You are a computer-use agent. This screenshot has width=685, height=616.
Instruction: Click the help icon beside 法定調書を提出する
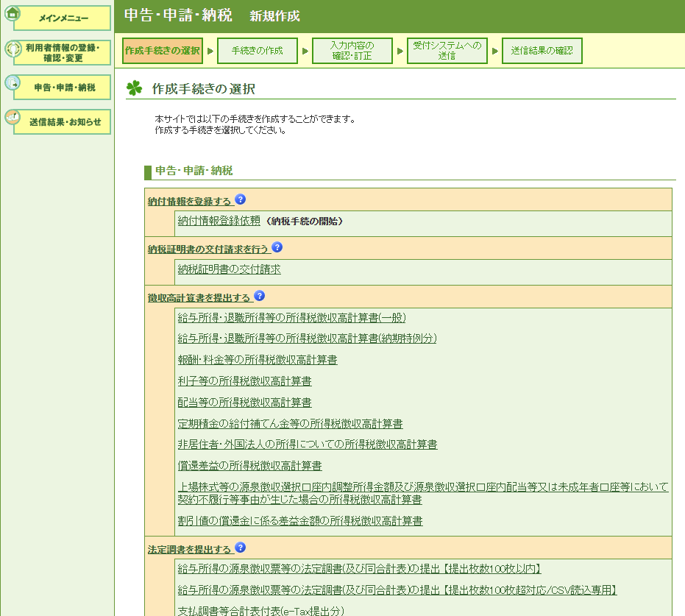point(241,548)
